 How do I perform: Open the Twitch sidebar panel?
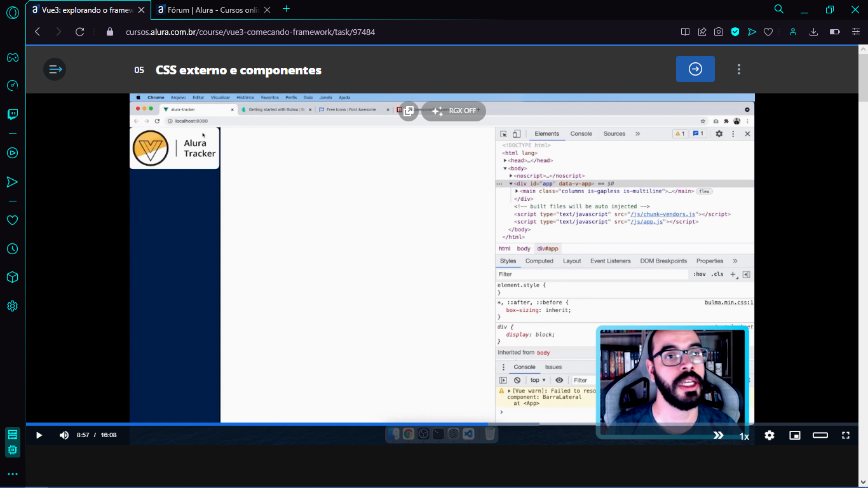pos(12,114)
